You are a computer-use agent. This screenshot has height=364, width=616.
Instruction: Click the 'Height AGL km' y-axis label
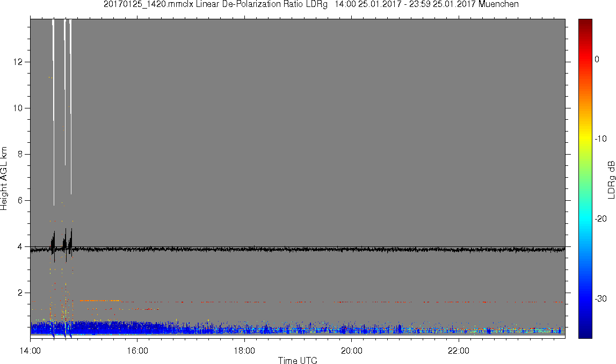tap(4, 179)
